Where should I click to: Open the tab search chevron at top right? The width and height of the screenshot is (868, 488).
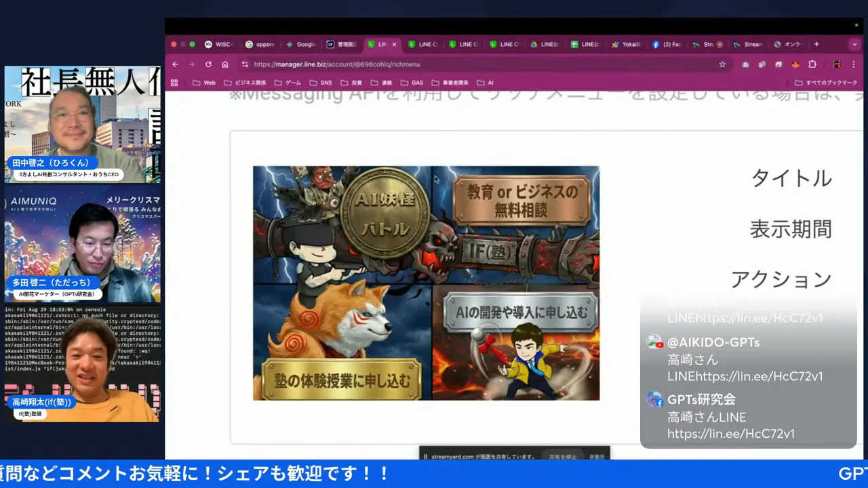coord(855,44)
